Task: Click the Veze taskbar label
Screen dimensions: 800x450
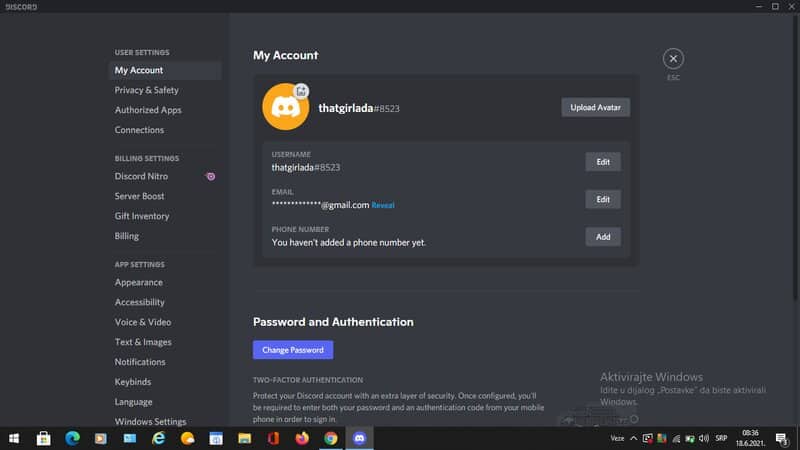Action: tap(617, 438)
